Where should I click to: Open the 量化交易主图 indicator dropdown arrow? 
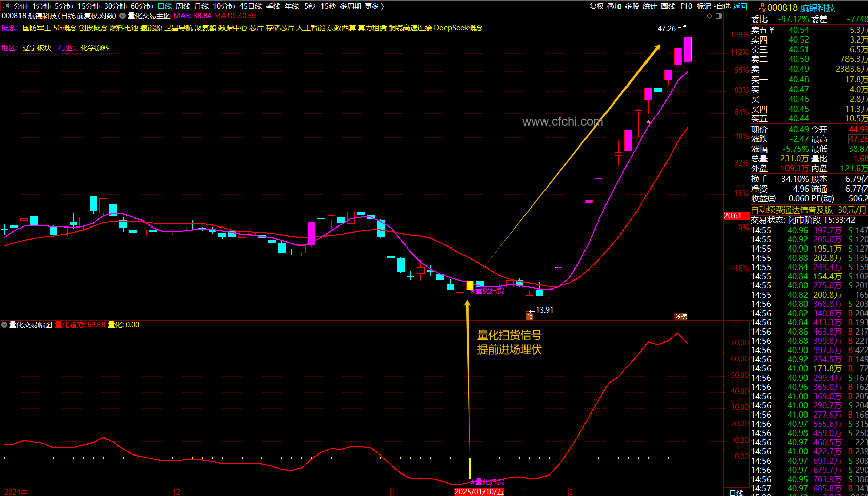(123, 16)
